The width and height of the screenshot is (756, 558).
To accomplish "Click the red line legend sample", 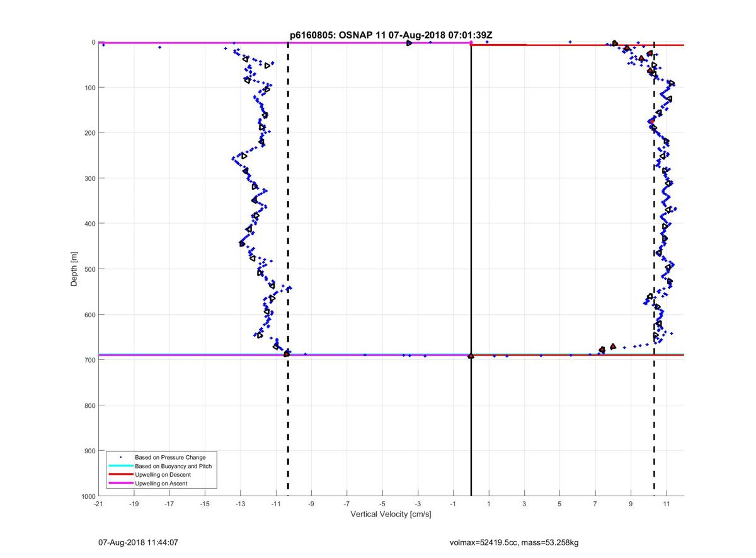I will [120, 475].
